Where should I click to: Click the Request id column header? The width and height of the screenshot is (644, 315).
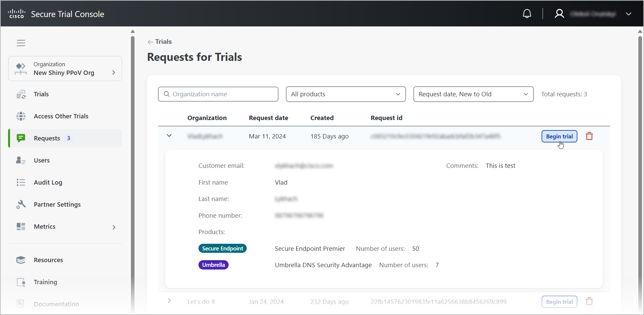(x=387, y=118)
